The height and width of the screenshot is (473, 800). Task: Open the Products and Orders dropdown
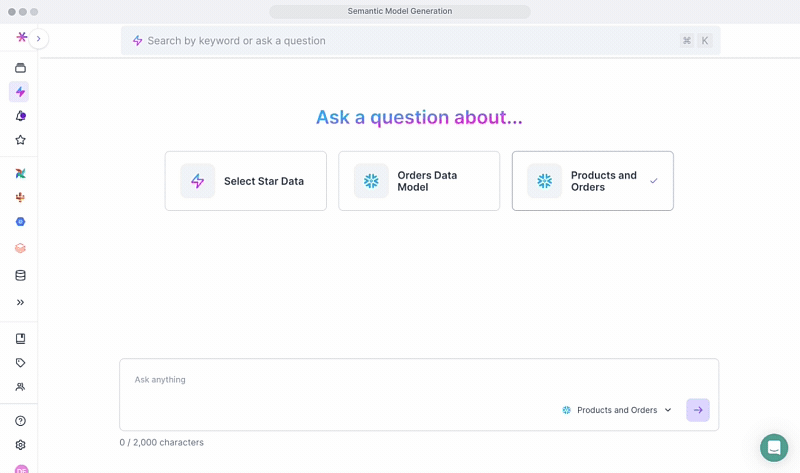click(617, 410)
